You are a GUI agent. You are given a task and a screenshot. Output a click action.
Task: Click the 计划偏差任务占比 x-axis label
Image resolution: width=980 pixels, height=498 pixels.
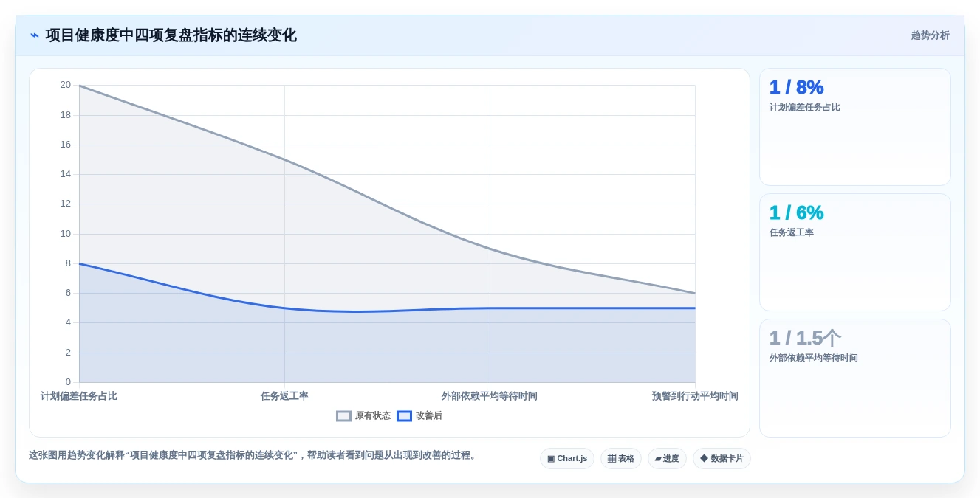(x=79, y=396)
